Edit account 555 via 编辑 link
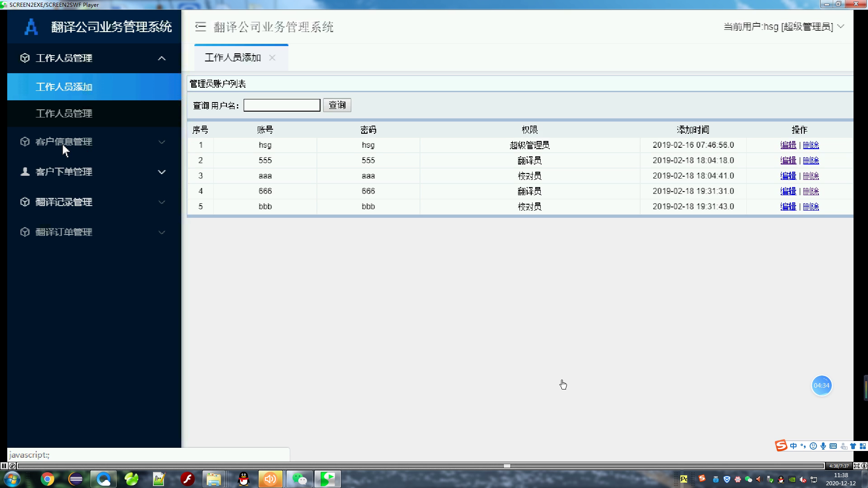The width and height of the screenshot is (868, 488). [x=788, y=160]
